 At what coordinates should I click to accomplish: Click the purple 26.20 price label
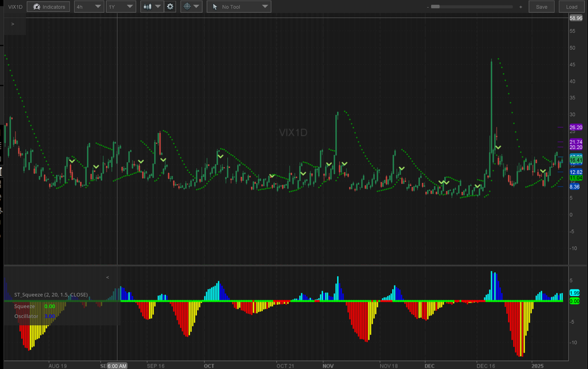[576, 128]
